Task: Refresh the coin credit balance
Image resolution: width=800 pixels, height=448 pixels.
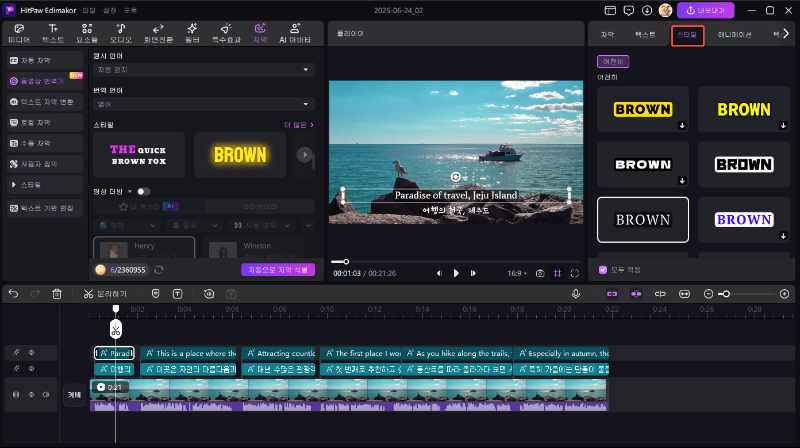Action: (159, 270)
